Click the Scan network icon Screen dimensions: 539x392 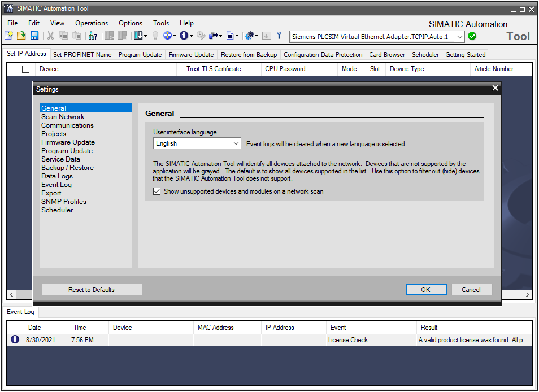click(x=93, y=36)
